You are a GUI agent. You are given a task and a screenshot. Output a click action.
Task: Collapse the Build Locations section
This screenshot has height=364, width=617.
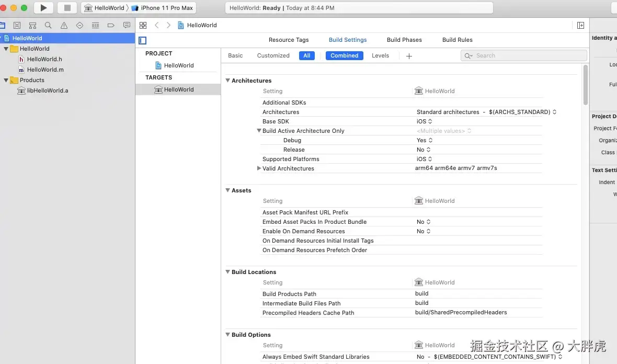227,271
